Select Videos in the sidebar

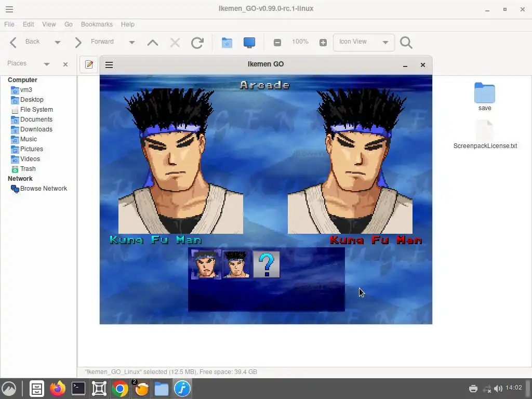pos(25,159)
